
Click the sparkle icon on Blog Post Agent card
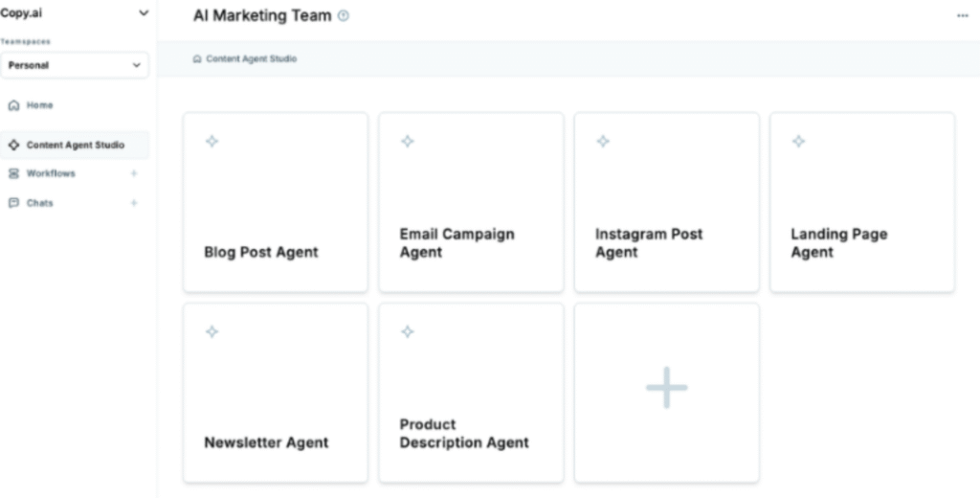212,142
